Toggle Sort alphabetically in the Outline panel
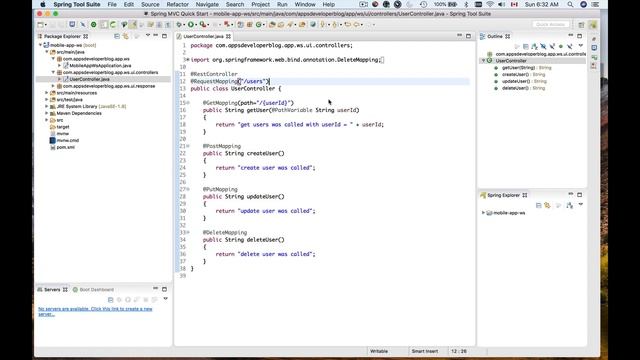 [534, 47]
